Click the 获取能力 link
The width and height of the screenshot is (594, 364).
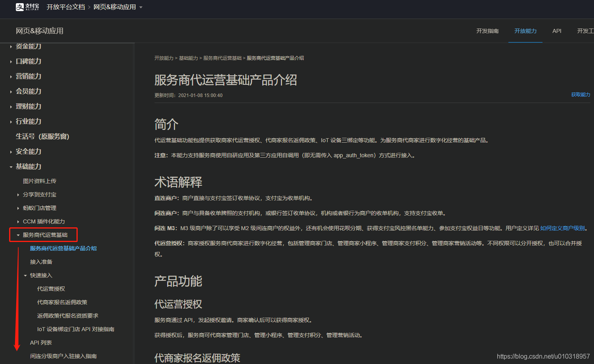pyautogui.click(x=581, y=95)
